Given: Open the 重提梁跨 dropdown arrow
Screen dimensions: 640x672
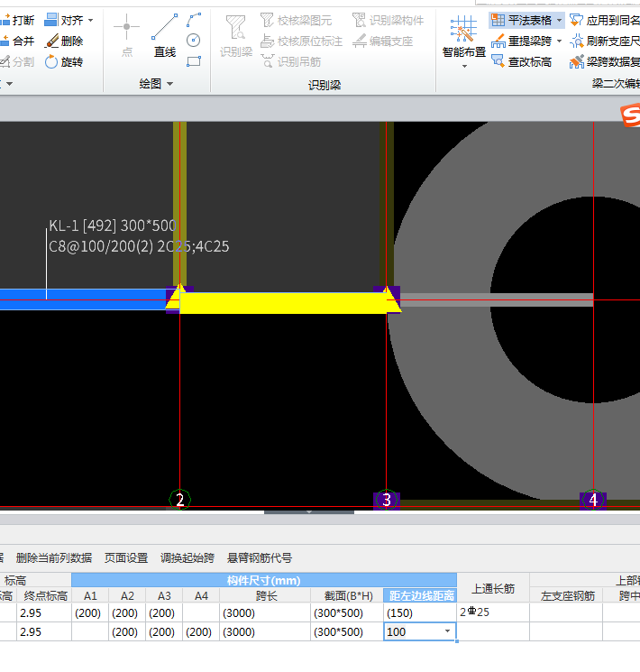Looking at the screenshot, I should pos(559,41).
